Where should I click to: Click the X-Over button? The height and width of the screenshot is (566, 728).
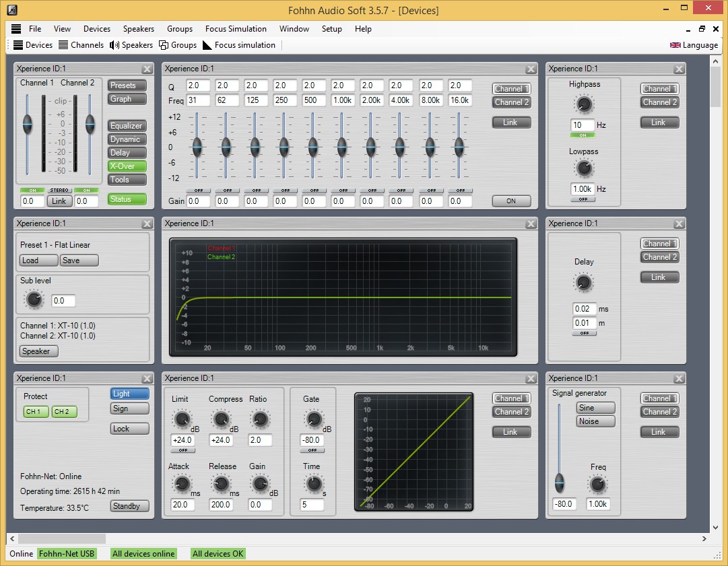127,166
